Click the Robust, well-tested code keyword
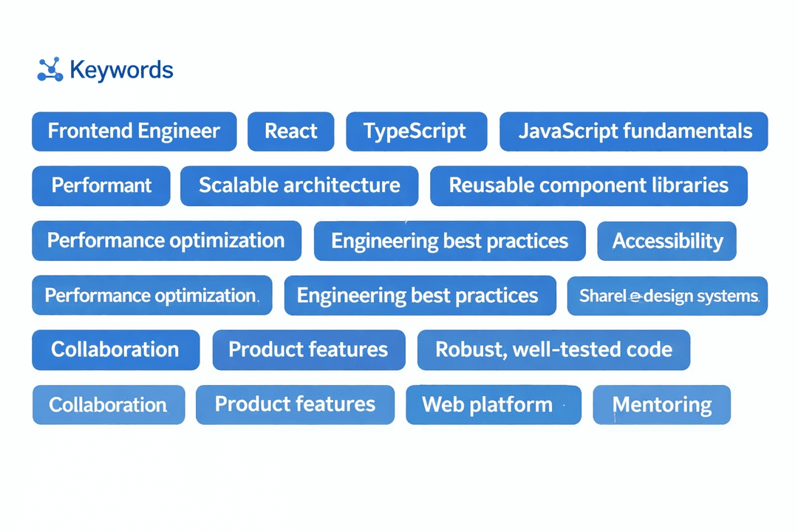 click(x=553, y=349)
